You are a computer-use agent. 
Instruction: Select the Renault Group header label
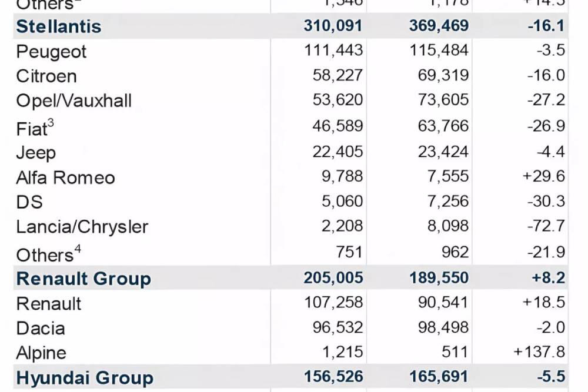[83, 279]
